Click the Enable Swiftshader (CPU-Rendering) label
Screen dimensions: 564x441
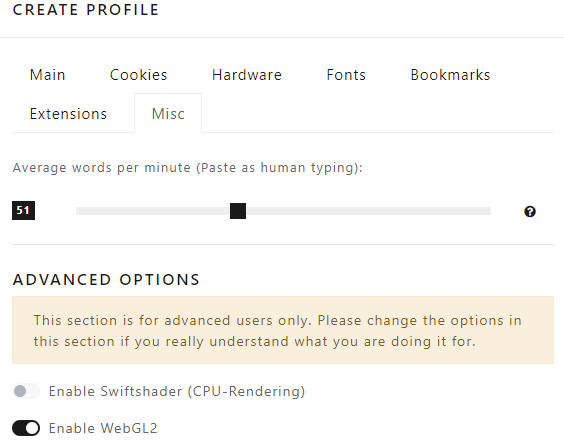(177, 391)
